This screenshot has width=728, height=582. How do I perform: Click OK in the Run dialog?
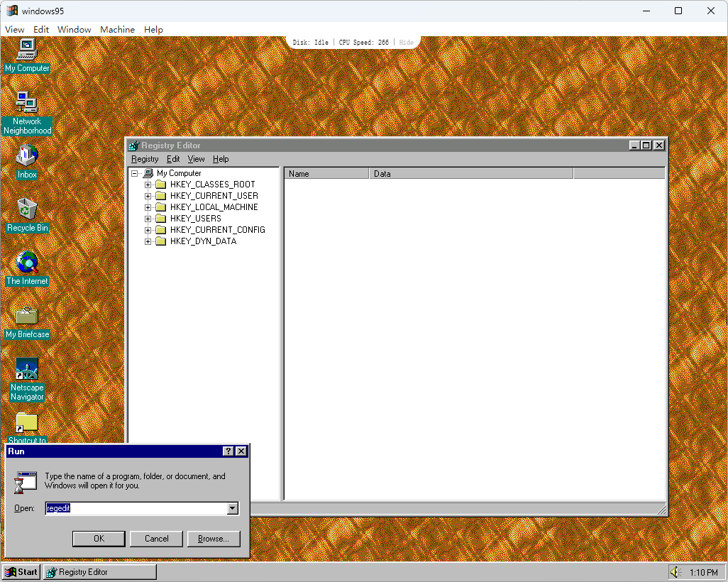[99, 538]
